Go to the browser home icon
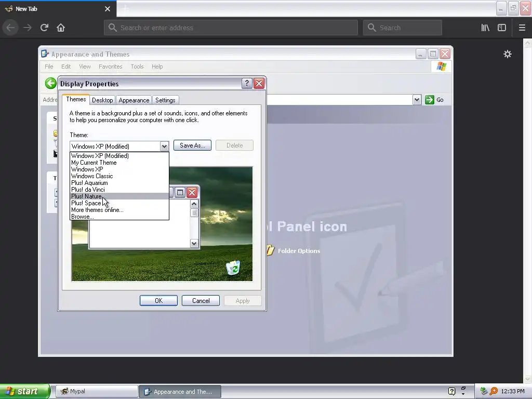 point(61,28)
